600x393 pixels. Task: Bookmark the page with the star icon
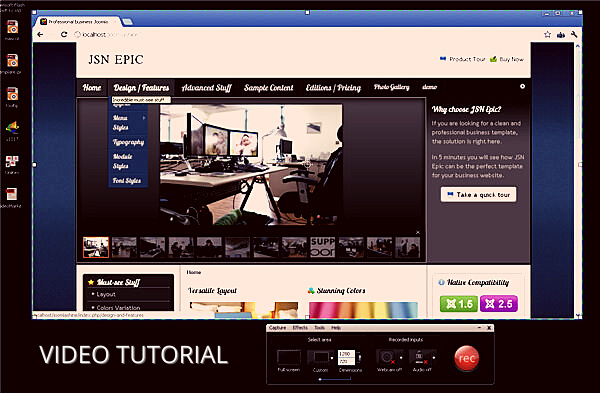(548, 34)
